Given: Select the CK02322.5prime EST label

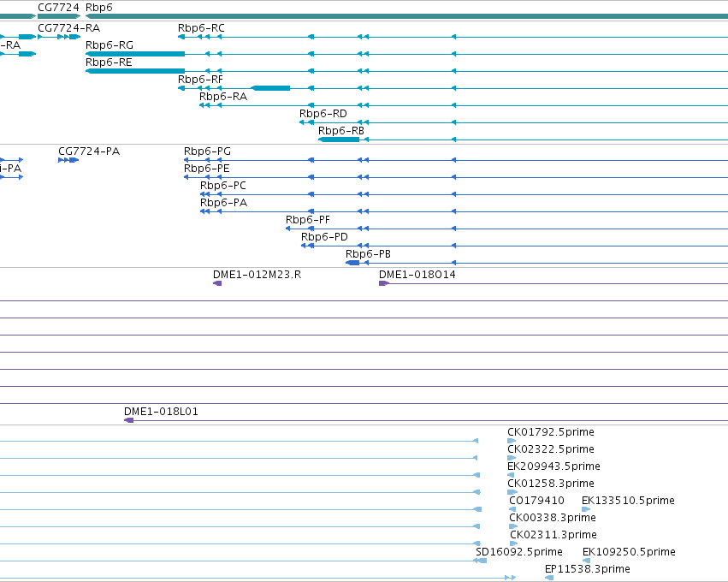Looking at the screenshot, I should click(551, 449).
